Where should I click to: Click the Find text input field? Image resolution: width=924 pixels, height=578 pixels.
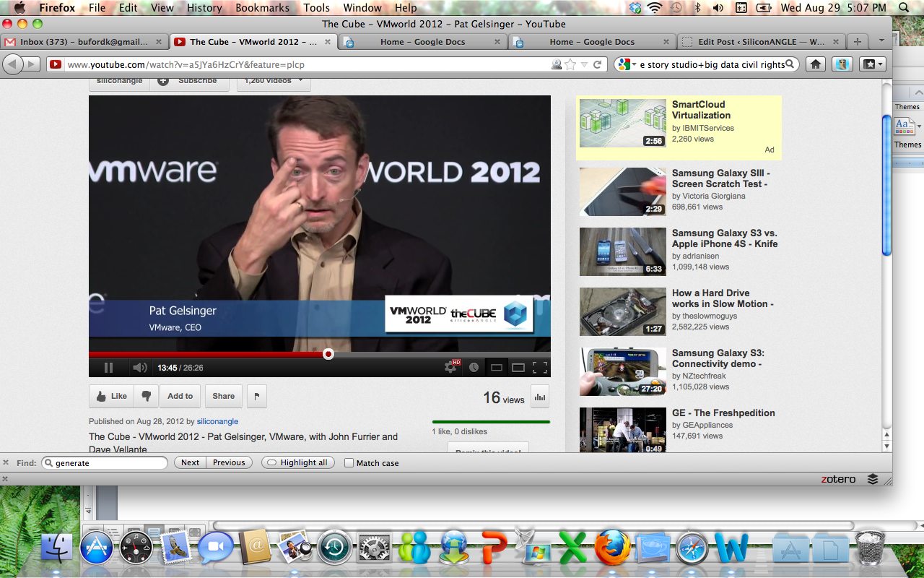(x=105, y=462)
